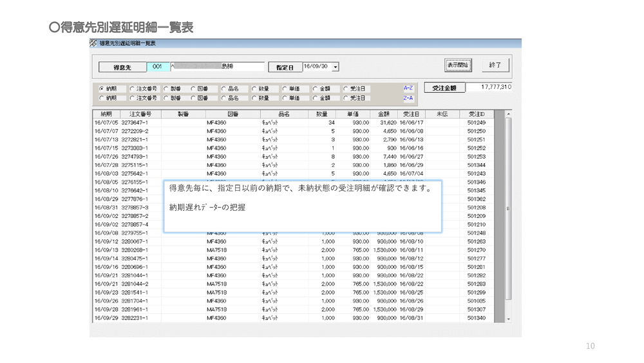Click 受注ID cell 501340
The image size is (644, 363).
click(x=477, y=319)
